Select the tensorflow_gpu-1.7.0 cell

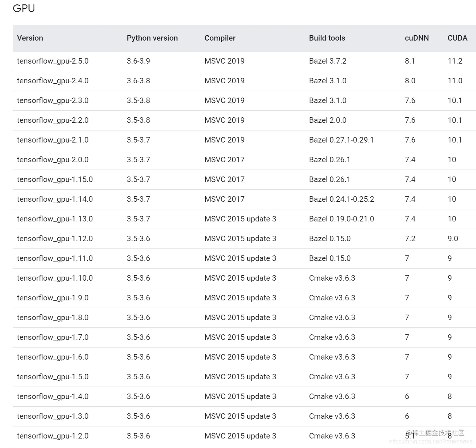(53, 337)
